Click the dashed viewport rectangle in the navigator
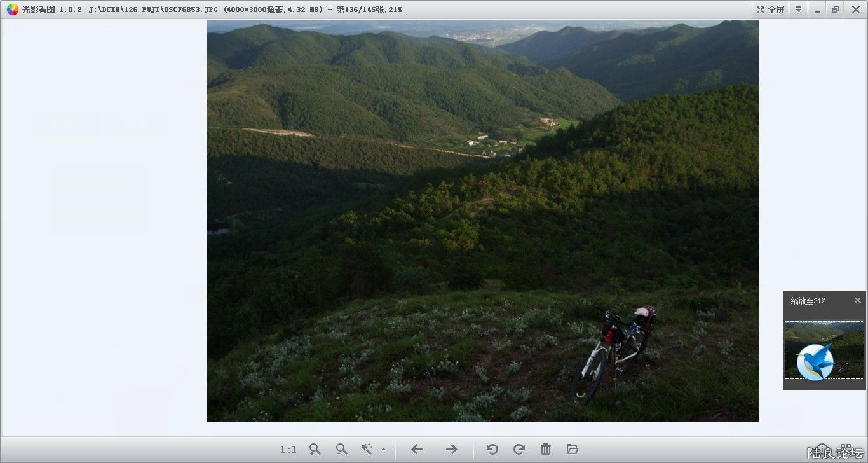Screen dimensions: 868x463 (824, 350)
